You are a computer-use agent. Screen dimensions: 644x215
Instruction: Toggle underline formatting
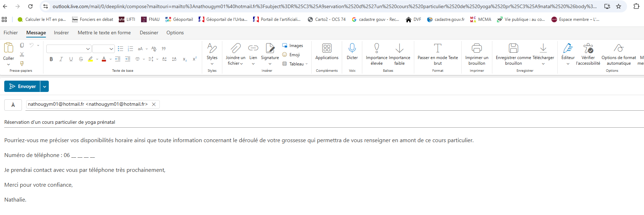tap(71, 59)
